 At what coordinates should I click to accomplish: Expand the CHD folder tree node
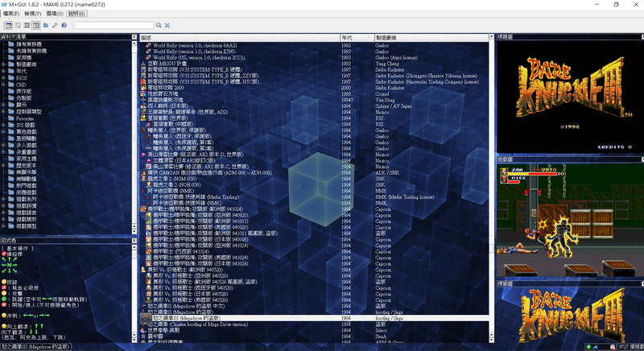[3, 85]
